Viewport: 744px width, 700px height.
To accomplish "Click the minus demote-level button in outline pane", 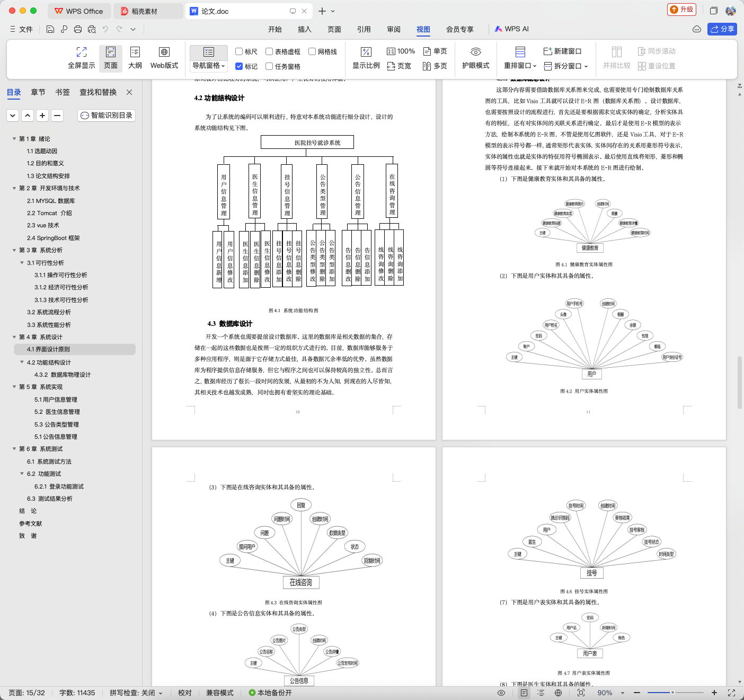I will 57,115.
